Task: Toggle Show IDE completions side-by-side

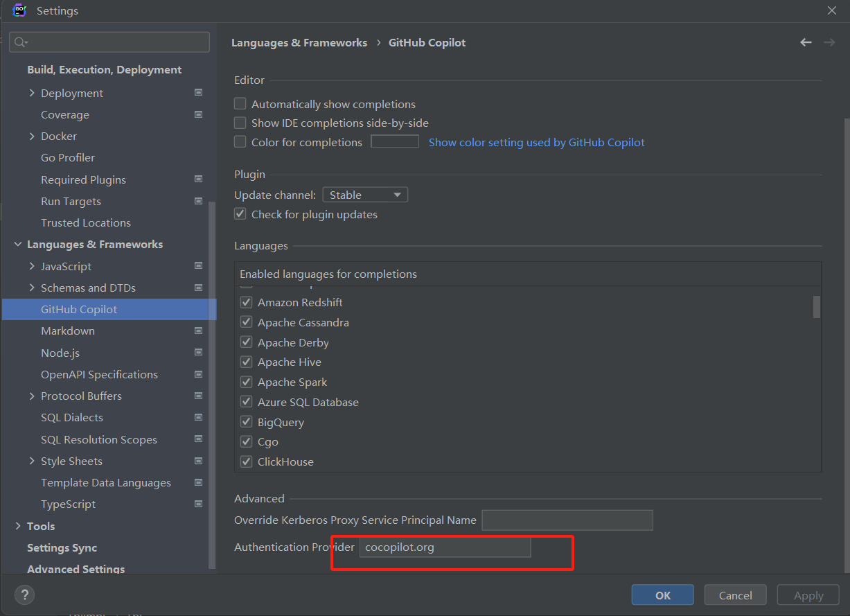Action: click(240, 123)
